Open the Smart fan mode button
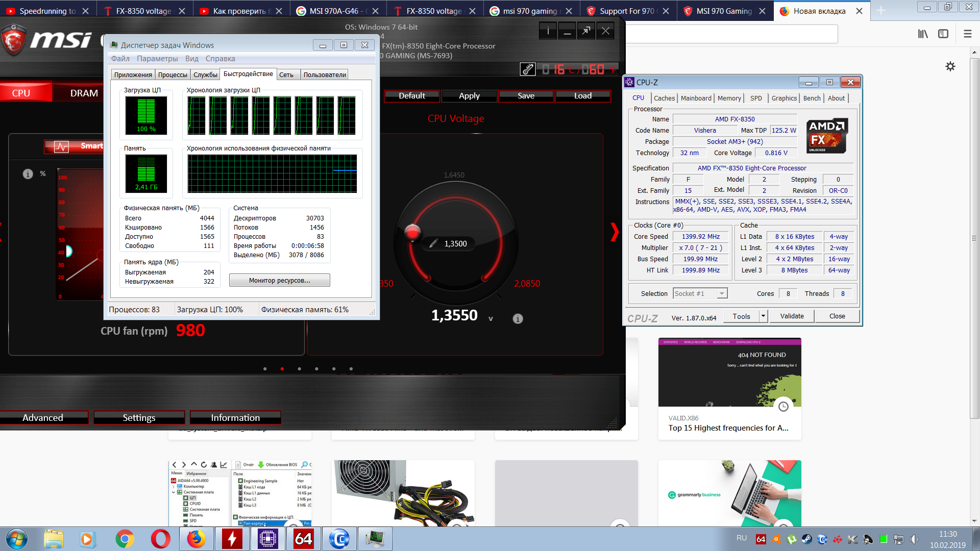980x551 pixels. coord(74,146)
